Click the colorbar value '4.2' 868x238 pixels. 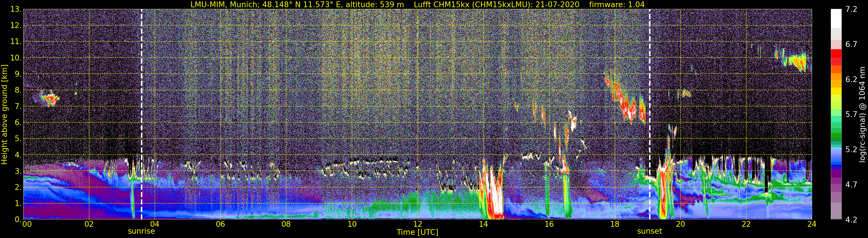851,220
